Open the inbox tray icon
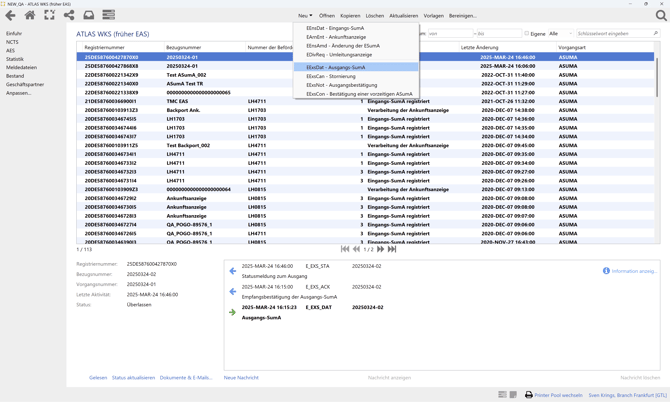This screenshot has height=402, width=670. 88,15
